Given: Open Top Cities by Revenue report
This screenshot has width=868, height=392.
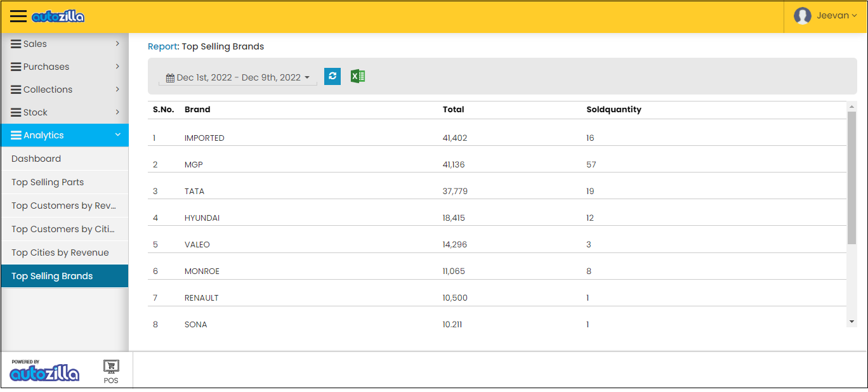Looking at the screenshot, I should (65, 252).
